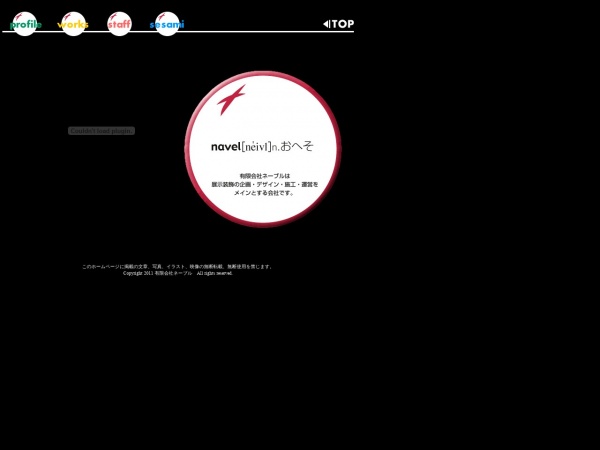Screen dimensions: 600x450
Task: Click the Japanese usage notice footer text
Action: (177, 266)
